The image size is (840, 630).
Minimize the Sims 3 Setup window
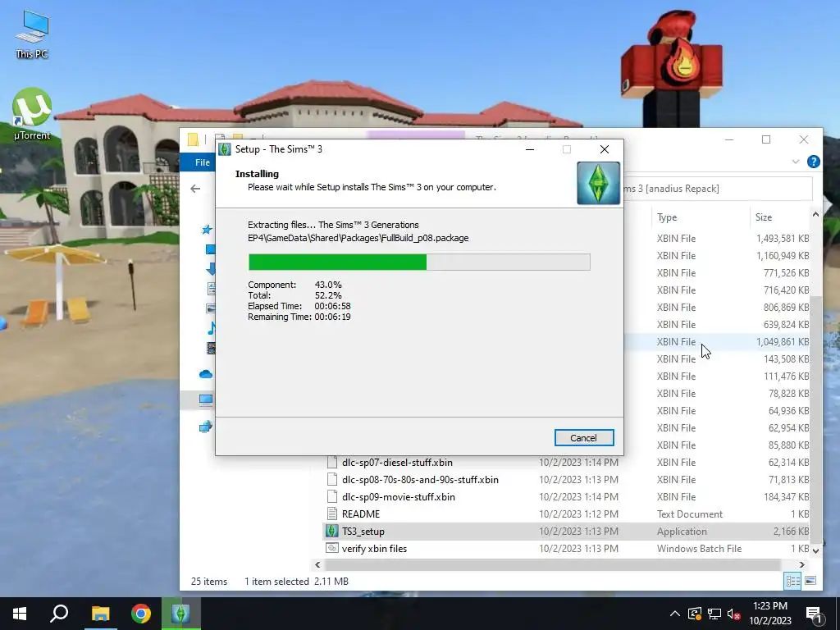(530, 149)
